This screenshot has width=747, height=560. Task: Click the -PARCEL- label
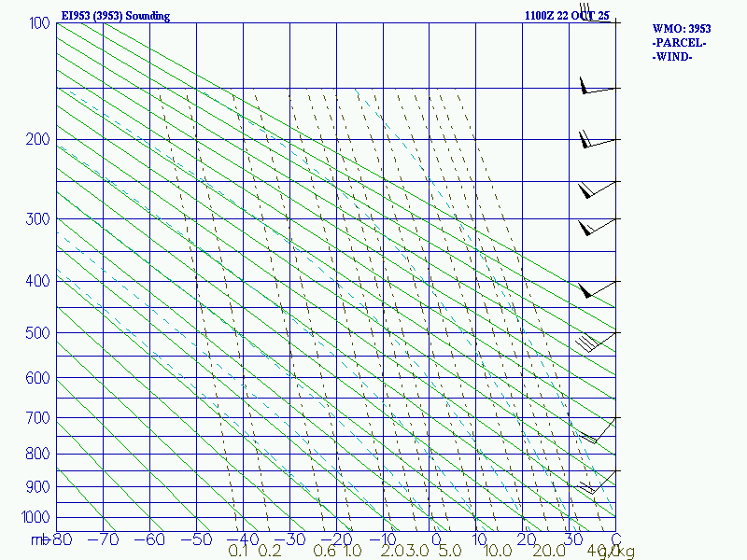tap(679, 43)
